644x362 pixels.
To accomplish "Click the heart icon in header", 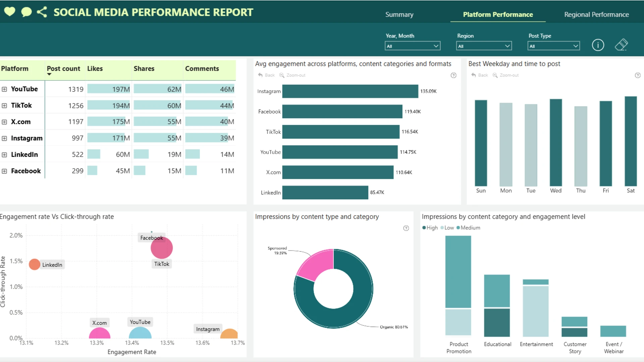I will [x=10, y=12].
